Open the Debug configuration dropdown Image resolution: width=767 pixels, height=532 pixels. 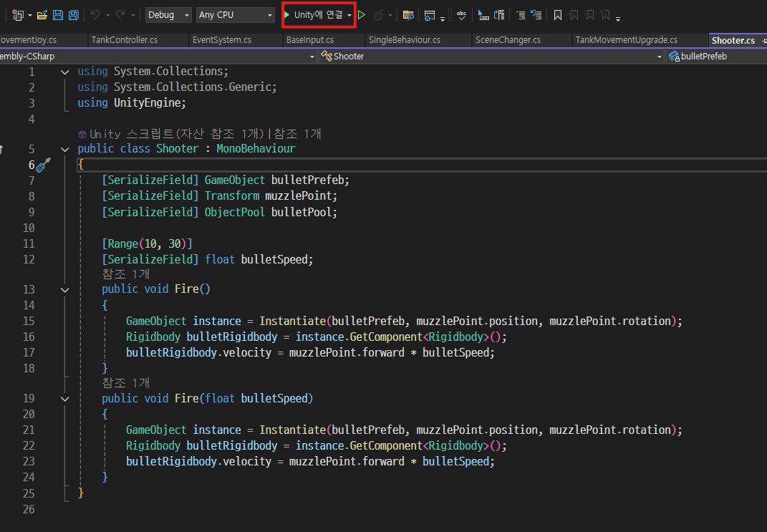click(168, 15)
